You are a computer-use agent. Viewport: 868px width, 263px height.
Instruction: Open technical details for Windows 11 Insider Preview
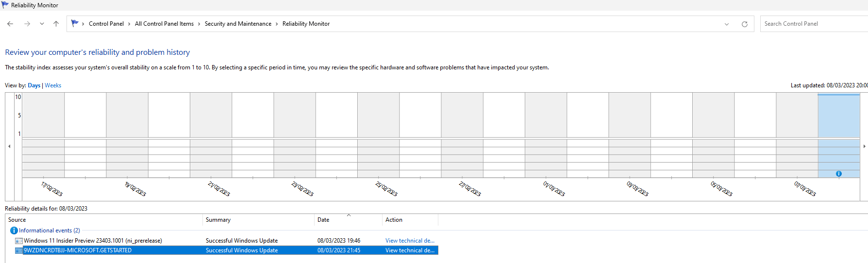pos(410,241)
